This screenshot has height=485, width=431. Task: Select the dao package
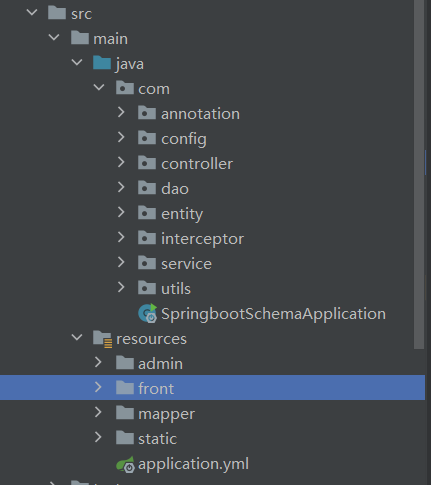[175, 189]
